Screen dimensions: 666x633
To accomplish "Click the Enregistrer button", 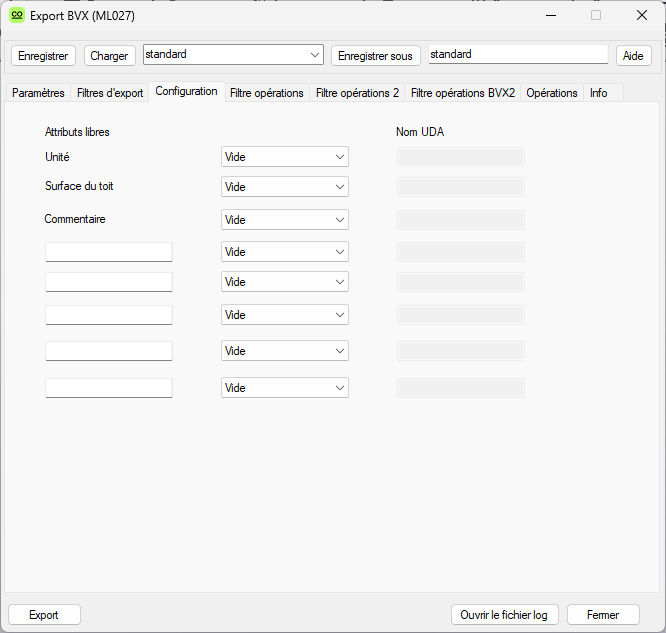I will pos(43,56).
